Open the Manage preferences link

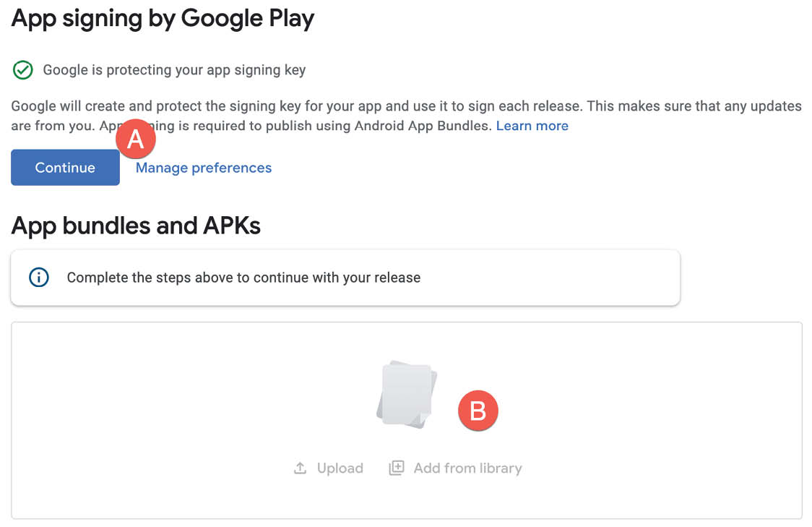[204, 168]
